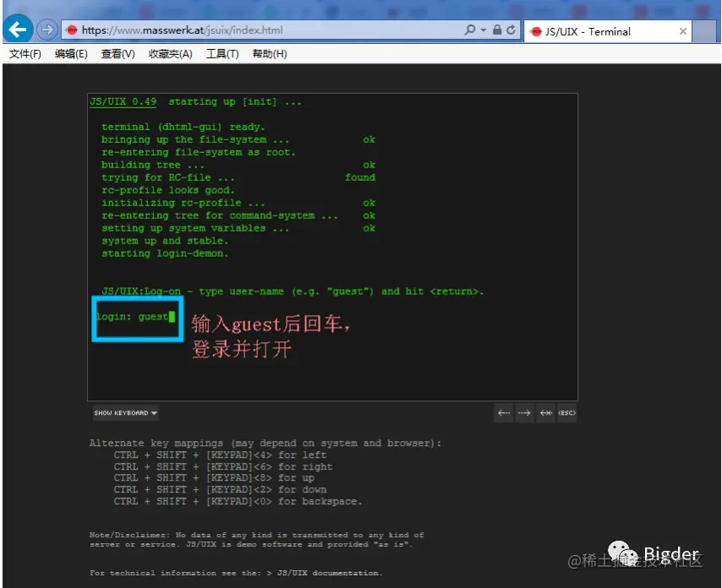This screenshot has width=722, height=588.
Task: Click 'Alternate key mappings' heading text
Action: 156,443
